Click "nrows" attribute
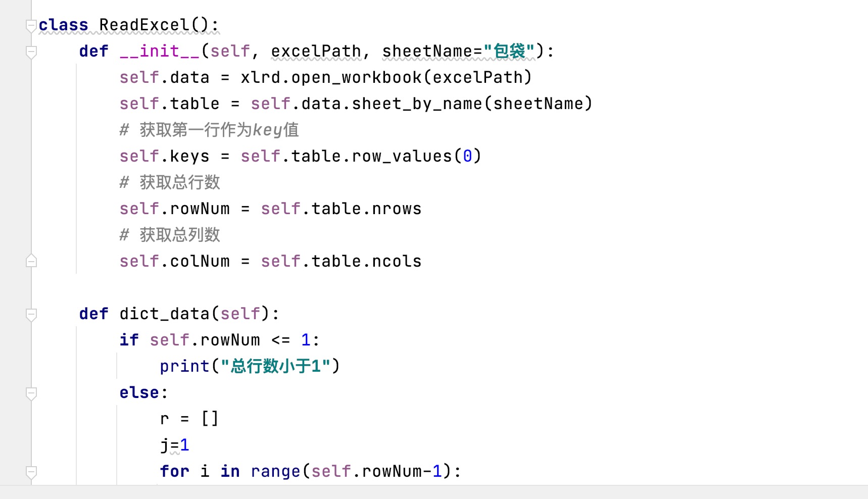The height and width of the screenshot is (499, 868). [397, 209]
